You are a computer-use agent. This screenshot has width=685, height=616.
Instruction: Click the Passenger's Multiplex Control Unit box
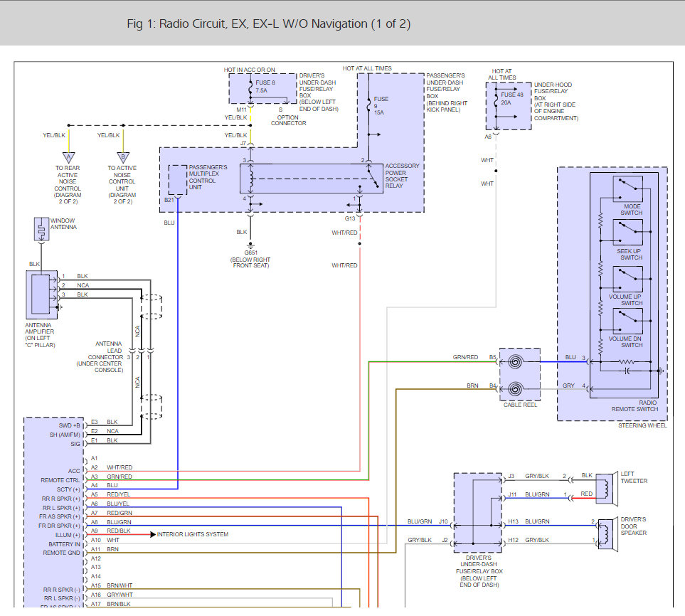178,180
